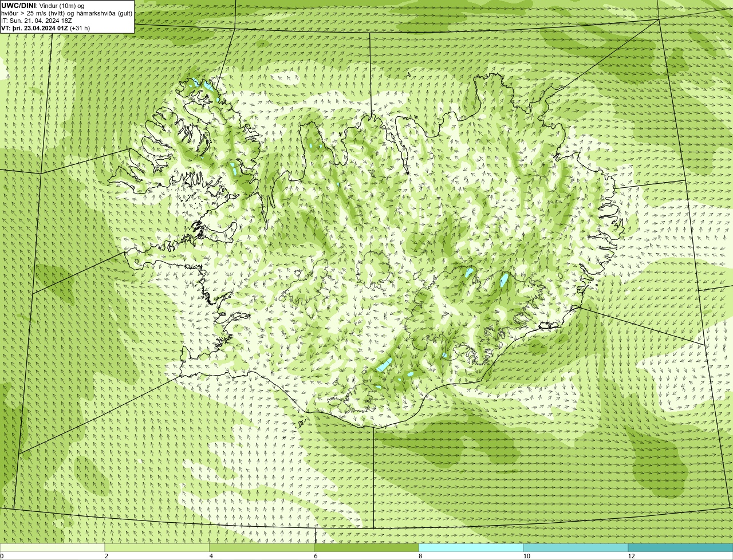This screenshot has width=733, height=560.
Task: Click the legend scale label '12'
Action: click(632, 556)
